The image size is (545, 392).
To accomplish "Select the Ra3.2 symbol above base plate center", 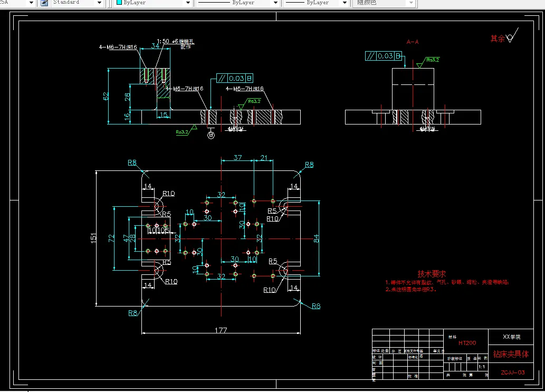I will click(250, 103).
